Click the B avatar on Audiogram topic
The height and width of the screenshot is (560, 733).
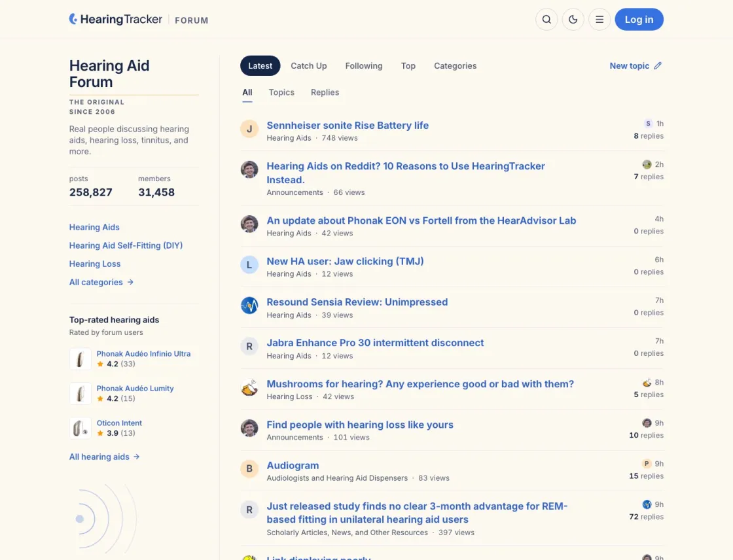pos(249,468)
